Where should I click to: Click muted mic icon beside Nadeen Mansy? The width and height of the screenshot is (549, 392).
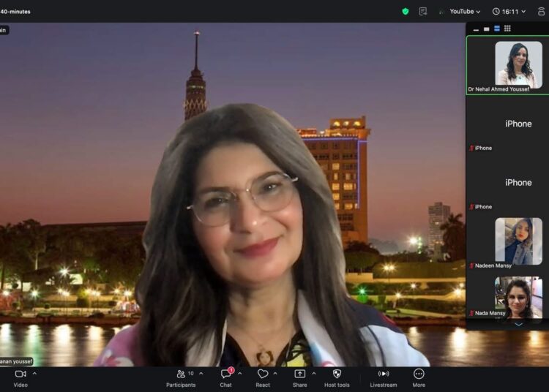tap(471, 265)
